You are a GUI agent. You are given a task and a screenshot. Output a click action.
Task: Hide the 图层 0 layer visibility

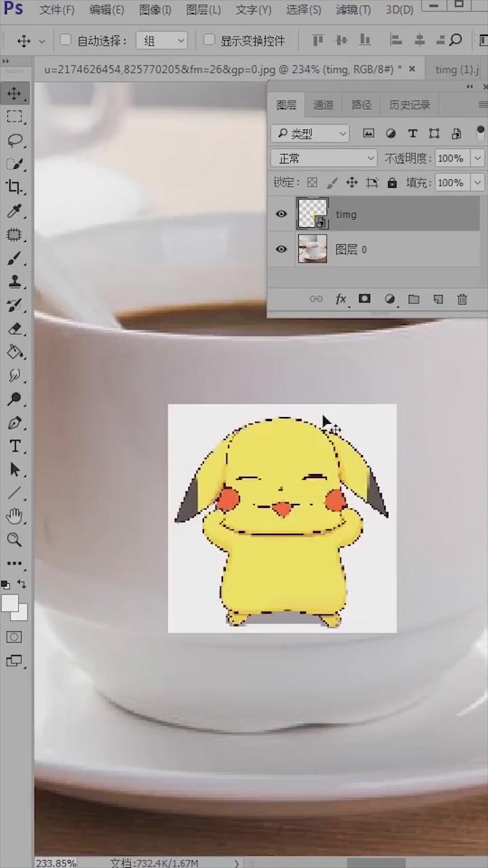[281, 250]
